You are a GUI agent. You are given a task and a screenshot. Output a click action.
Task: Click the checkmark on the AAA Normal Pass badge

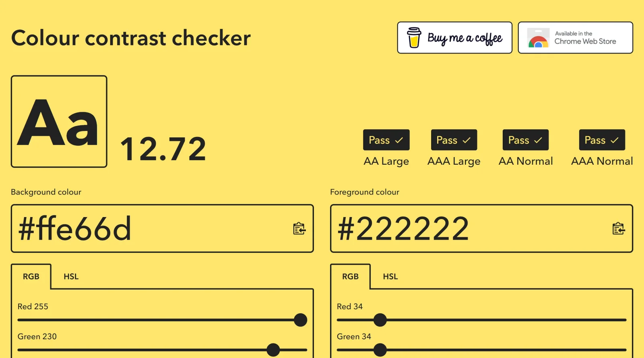tap(615, 140)
